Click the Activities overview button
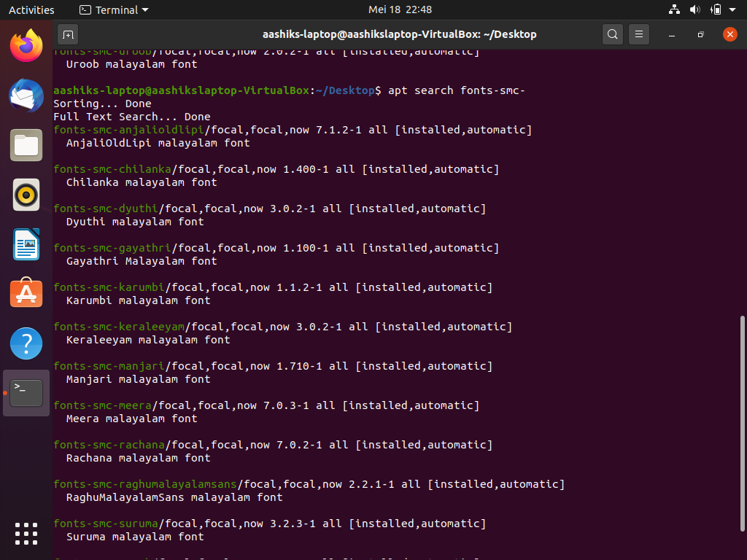Image resolution: width=747 pixels, height=560 pixels. [x=31, y=10]
